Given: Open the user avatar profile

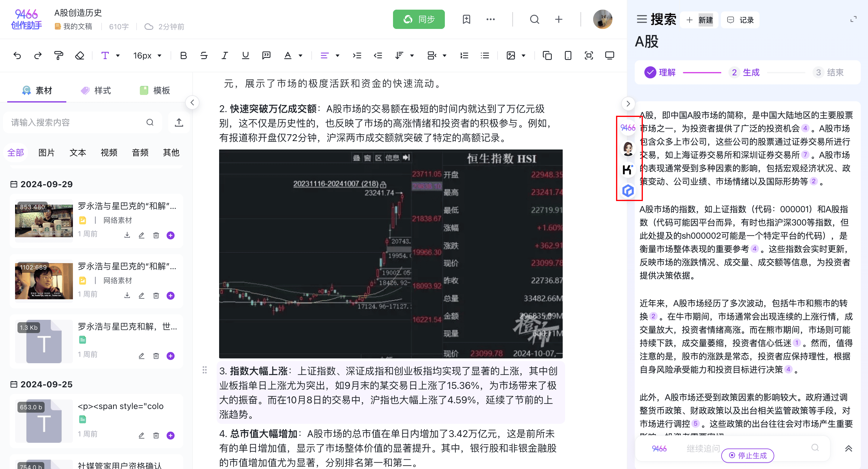Looking at the screenshot, I should tap(602, 19).
